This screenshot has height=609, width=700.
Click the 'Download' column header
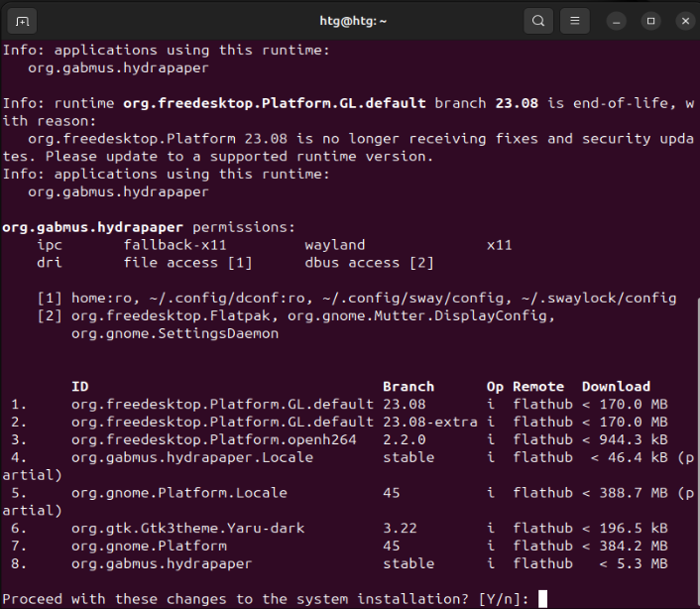pyautogui.click(x=616, y=387)
